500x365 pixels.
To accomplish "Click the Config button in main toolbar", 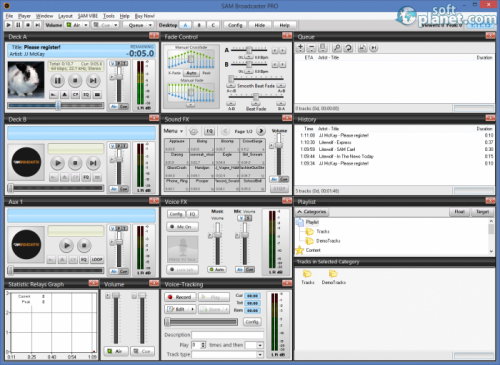I will tap(235, 25).
